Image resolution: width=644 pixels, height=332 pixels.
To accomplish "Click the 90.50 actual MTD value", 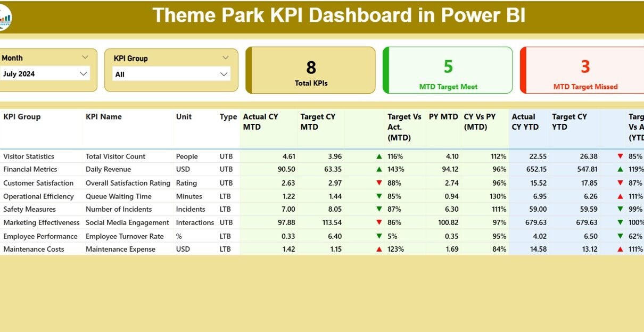I will 286,169.
